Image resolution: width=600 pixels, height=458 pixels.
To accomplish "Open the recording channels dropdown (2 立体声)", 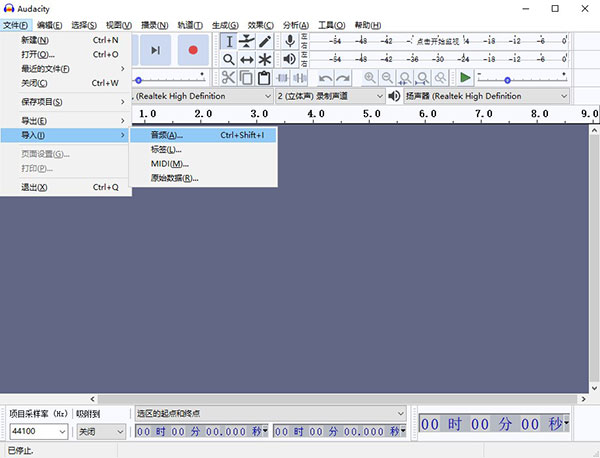I will (330, 96).
